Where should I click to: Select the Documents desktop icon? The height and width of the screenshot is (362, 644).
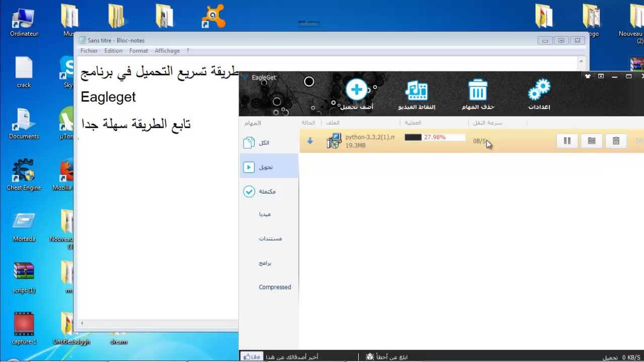(24, 124)
